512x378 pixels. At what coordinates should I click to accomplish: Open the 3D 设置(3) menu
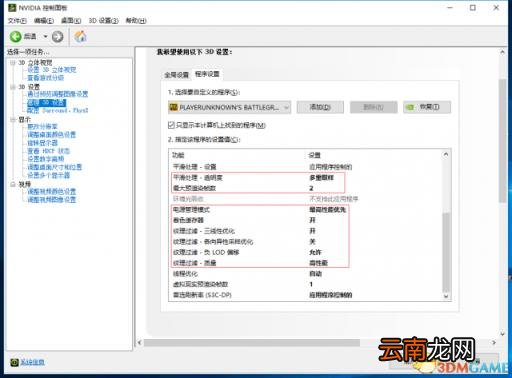(x=103, y=21)
